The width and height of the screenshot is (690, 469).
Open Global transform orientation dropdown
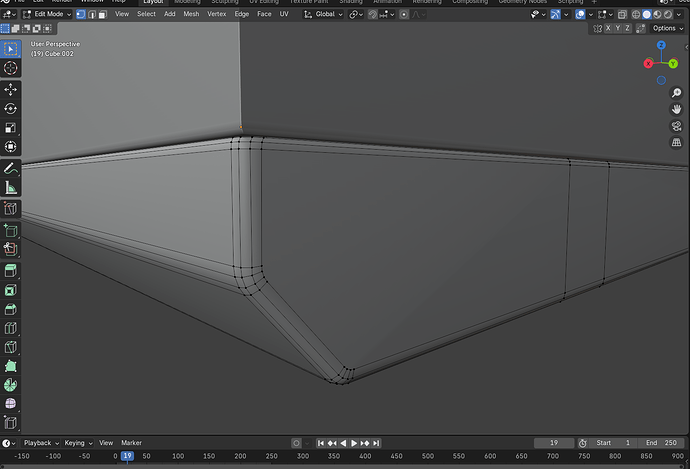pyautogui.click(x=323, y=15)
